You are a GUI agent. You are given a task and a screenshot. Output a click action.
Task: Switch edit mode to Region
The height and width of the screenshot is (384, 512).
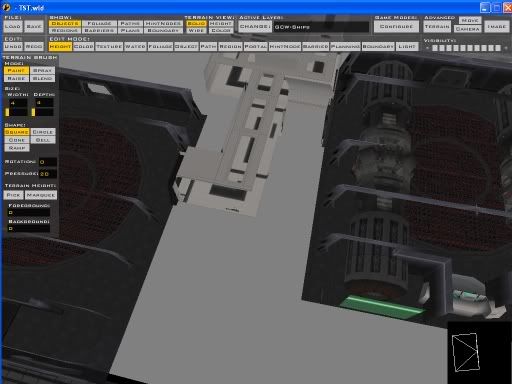click(230, 47)
